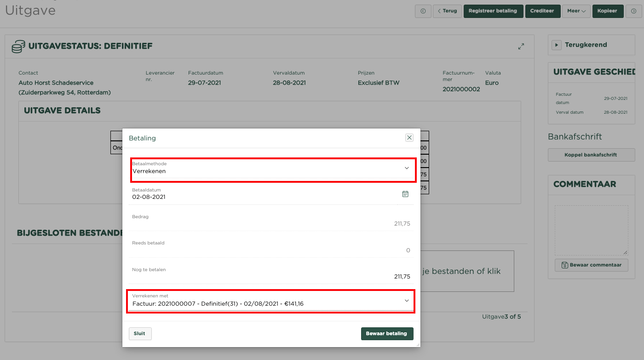Open the Betaaldatum calendar picker icon
This screenshot has width=644, height=360.
[405, 194]
